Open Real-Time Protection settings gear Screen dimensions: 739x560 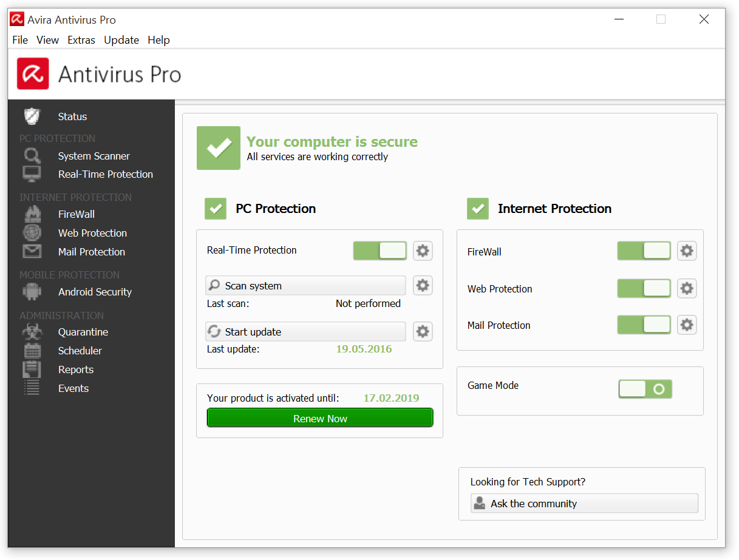tap(423, 250)
